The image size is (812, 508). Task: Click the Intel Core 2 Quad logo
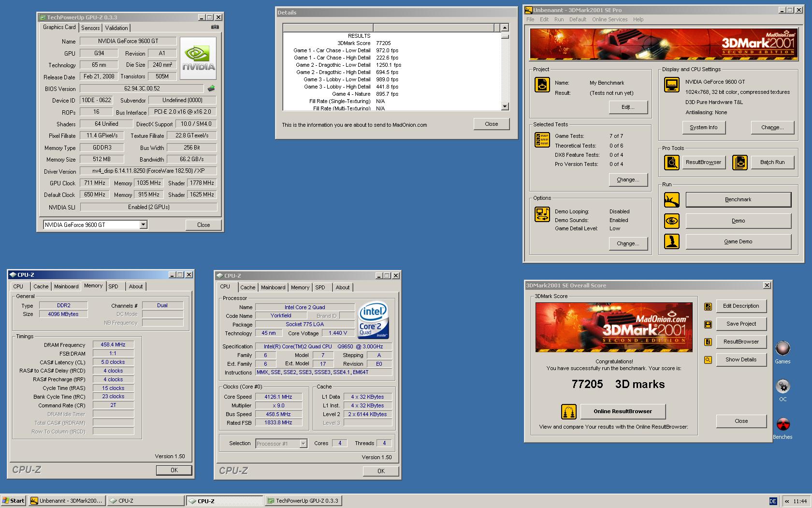(x=373, y=320)
